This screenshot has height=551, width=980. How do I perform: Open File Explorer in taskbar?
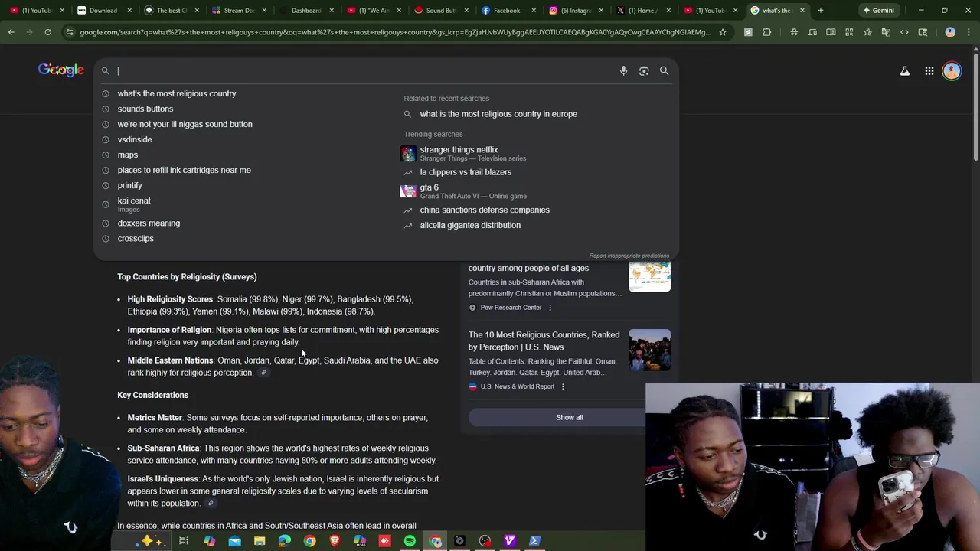(x=260, y=541)
